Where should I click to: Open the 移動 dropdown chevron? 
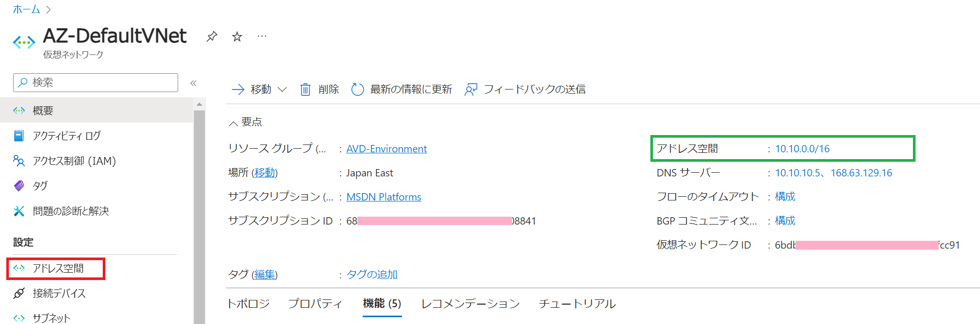(x=282, y=90)
